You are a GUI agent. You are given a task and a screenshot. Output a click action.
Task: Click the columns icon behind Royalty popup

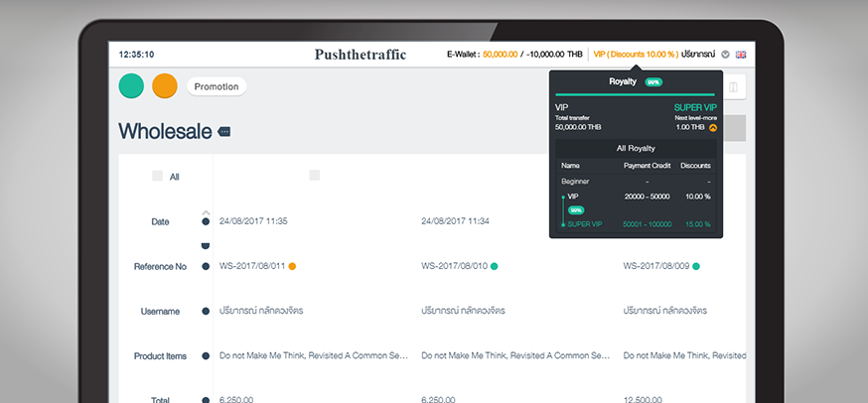(733, 87)
